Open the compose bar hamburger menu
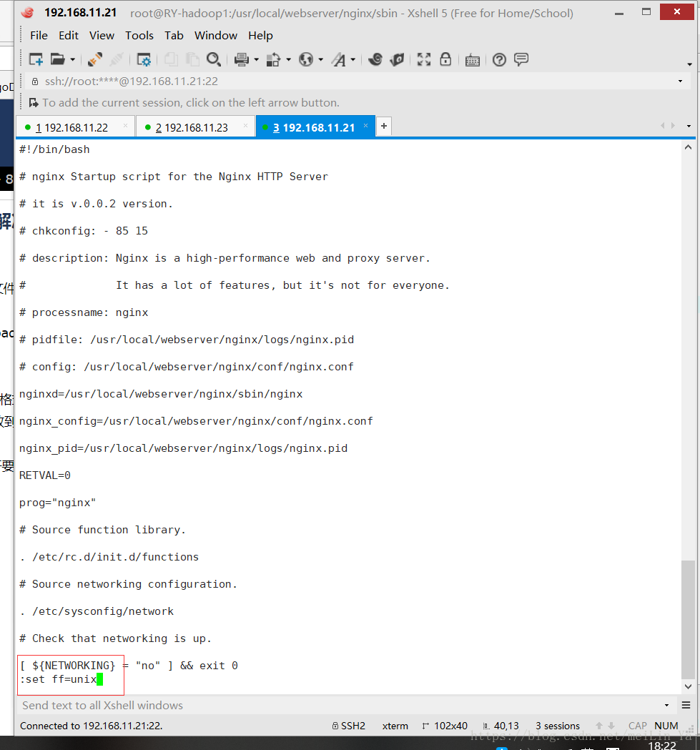 (686, 706)
